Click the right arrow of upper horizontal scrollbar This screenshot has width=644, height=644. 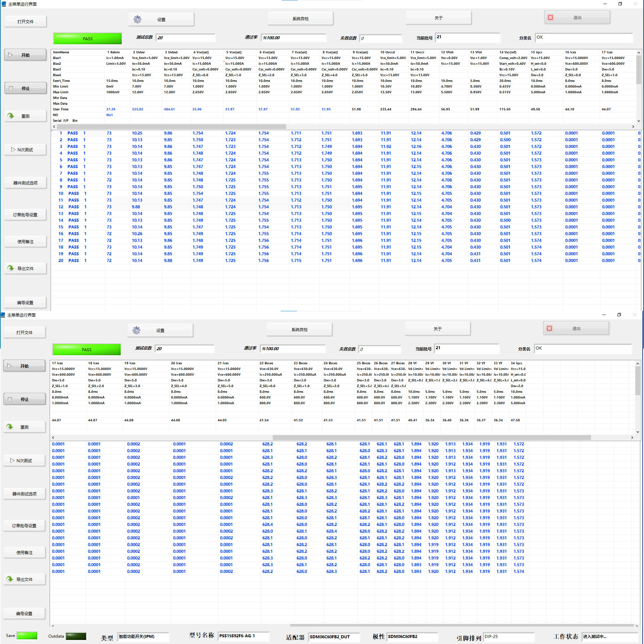point(633,127)
